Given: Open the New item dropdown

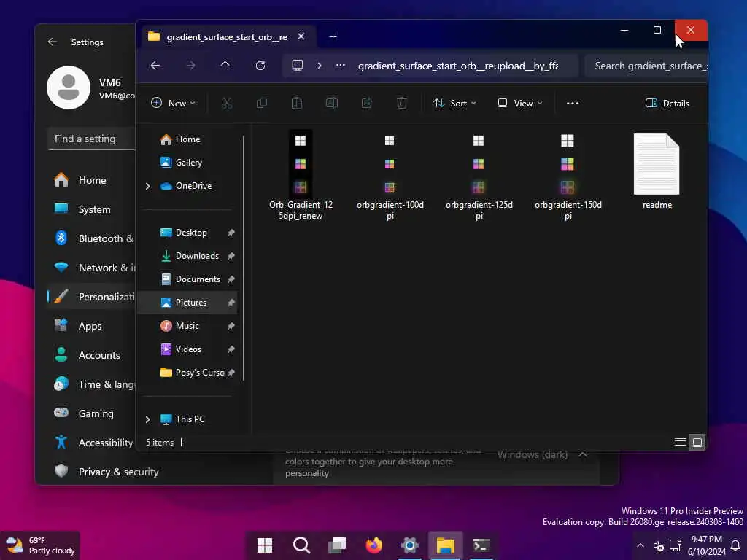Looking at the screenshot, I should click(x=173, y=103).
